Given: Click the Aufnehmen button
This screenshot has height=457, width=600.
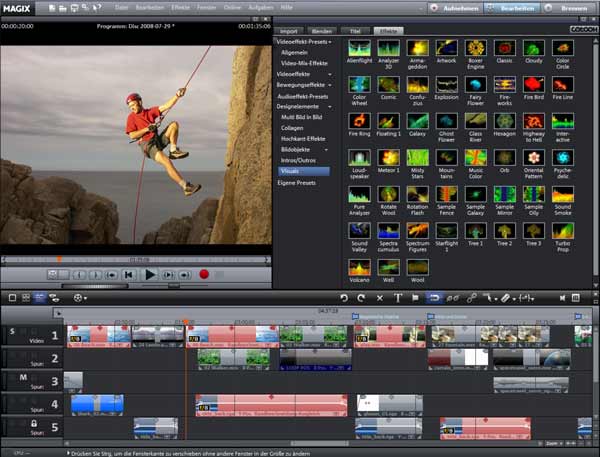Looking at the screenshot, I should 458,8.
